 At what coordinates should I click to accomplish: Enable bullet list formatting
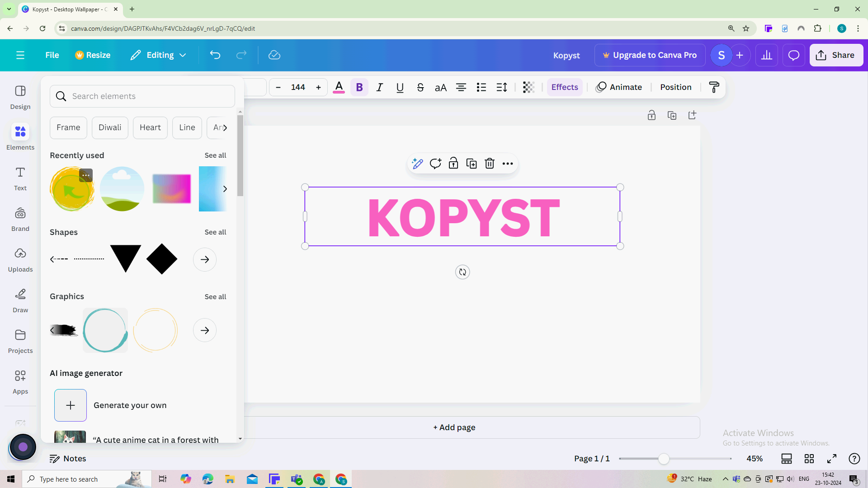click(481, 87)
